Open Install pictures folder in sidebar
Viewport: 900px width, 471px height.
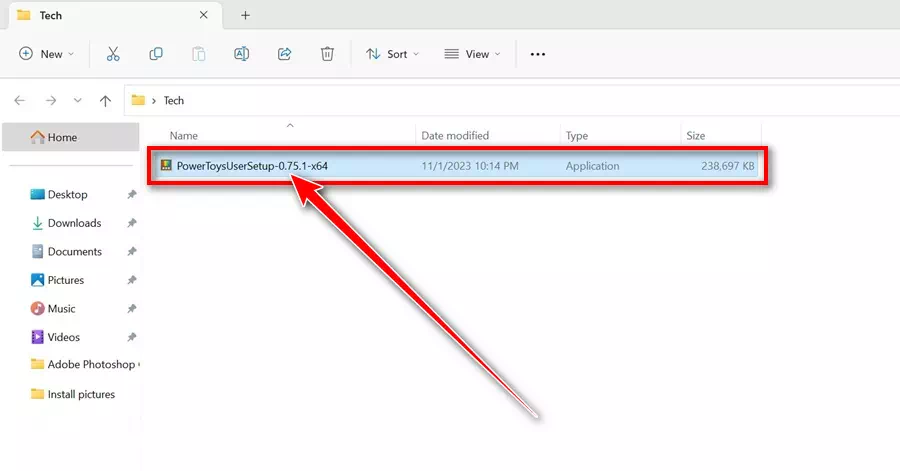tap(72, 394)
